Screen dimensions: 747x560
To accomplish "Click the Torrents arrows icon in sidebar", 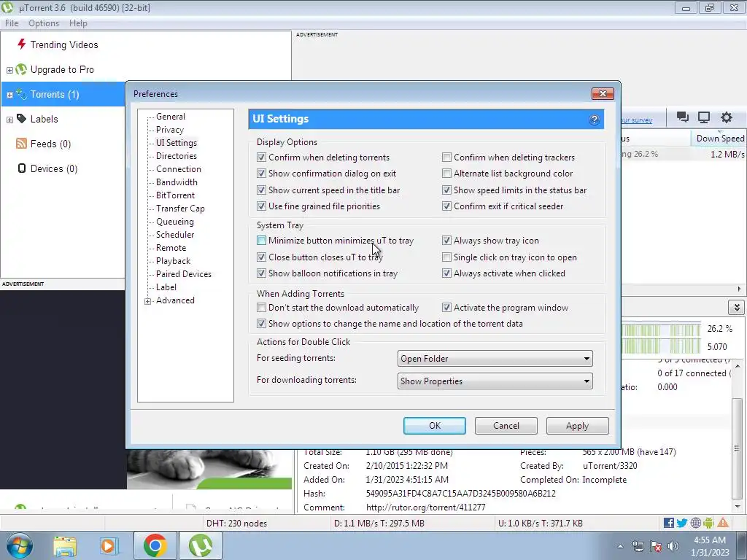I will coord(21,94).
